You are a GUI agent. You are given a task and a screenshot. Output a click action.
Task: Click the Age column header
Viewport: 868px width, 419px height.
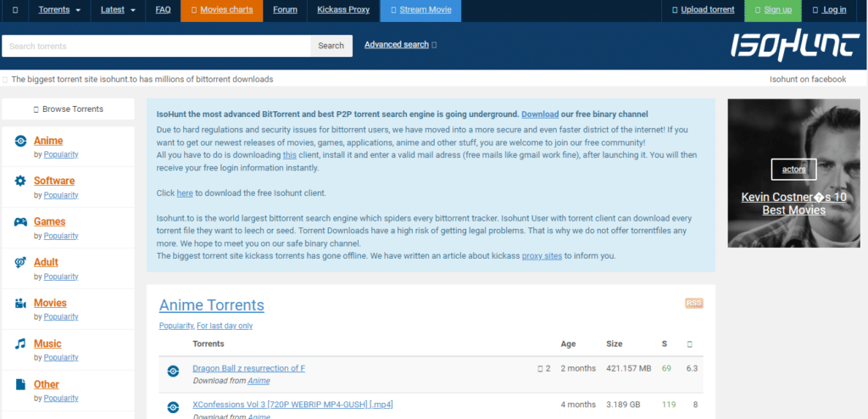tap(568, 344)
